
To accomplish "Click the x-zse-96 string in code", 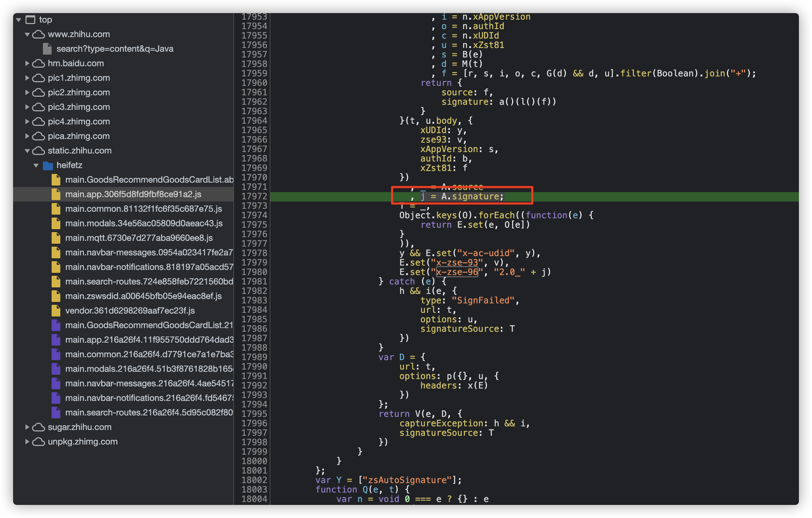I will [x=457, y=272].
